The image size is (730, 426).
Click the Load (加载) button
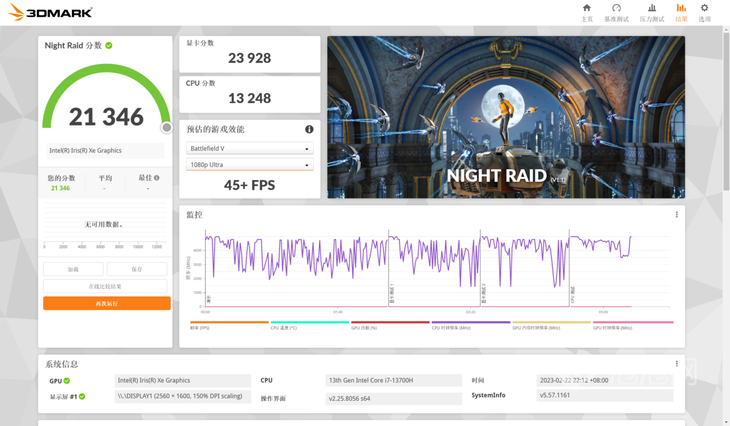tap(73, 269)
